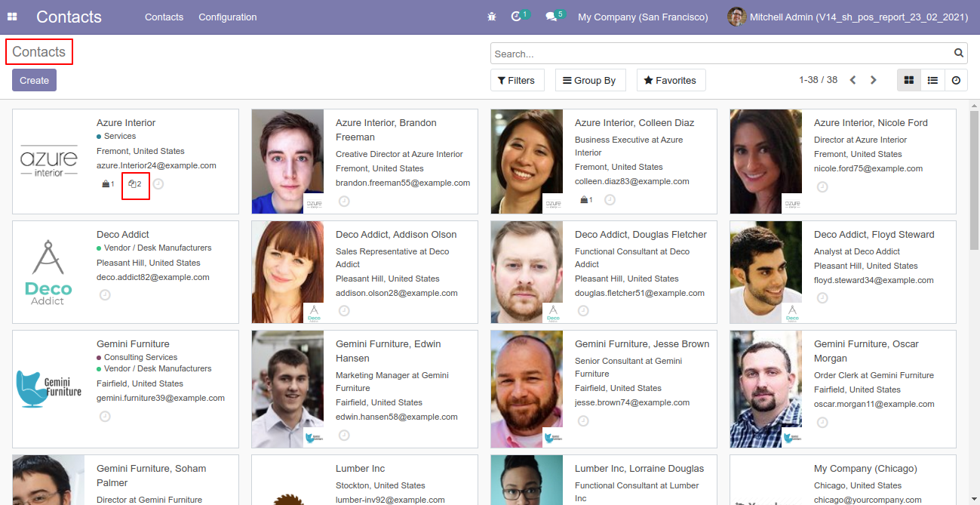Click briefcase icon on Colleen Diaz card
Viewport: 980px width, 505px height.
click(x=586, y=199)
